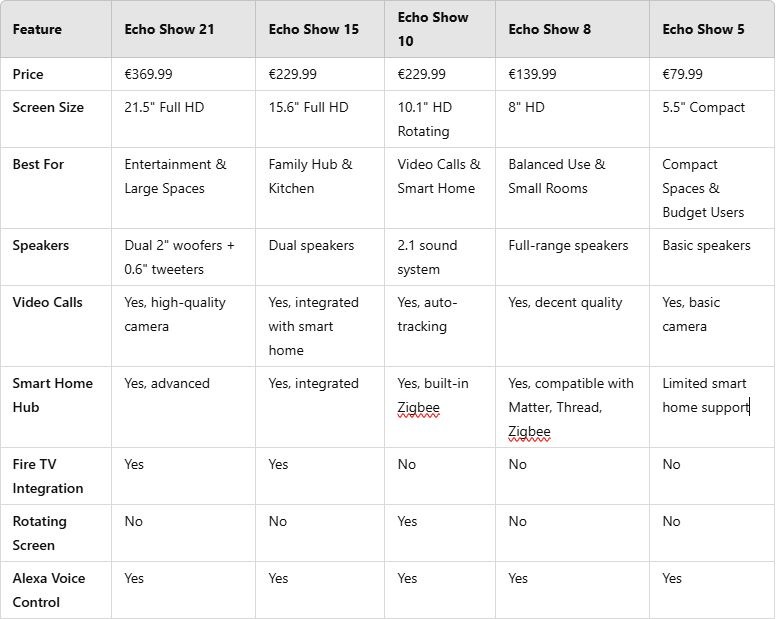Select the Fire TV Integration row label
The image size is (776, 619).
48,476
